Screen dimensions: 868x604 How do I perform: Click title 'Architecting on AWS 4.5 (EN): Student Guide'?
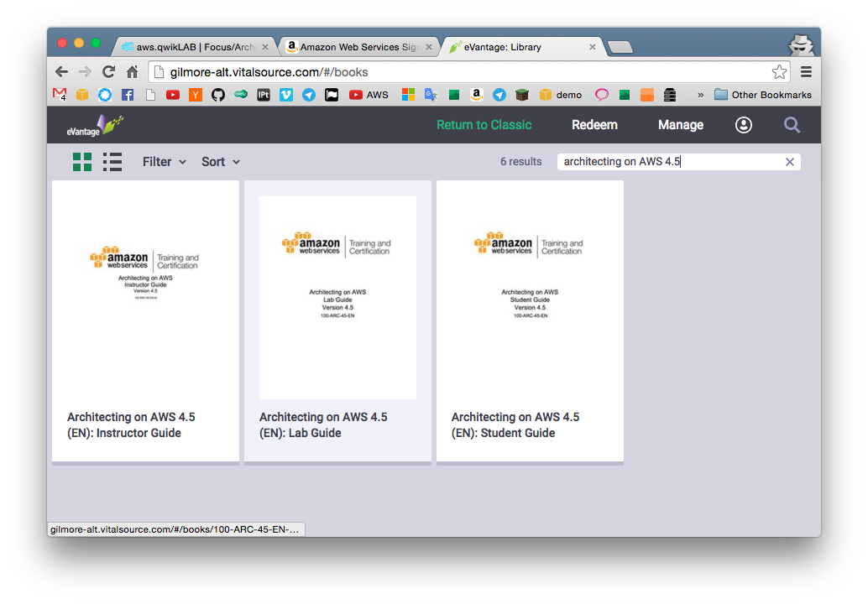(x=515, y=424)
